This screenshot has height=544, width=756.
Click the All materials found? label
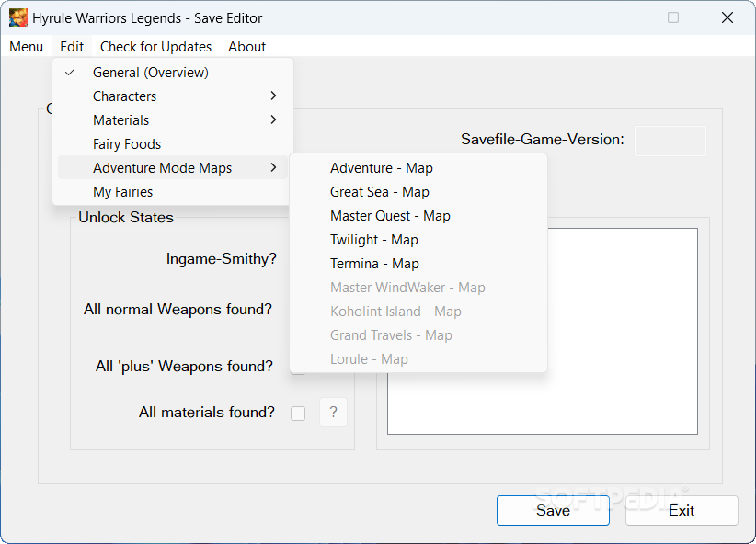tap(207, 413)
